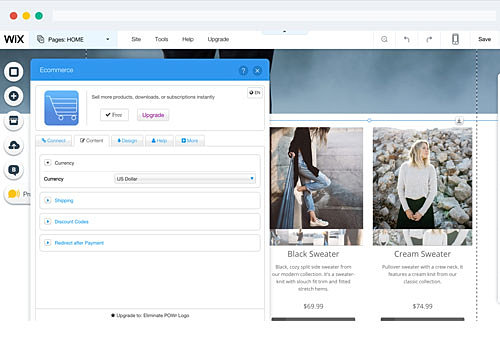
Task: Switch to the Content tab
Action: tap(92, 141)
